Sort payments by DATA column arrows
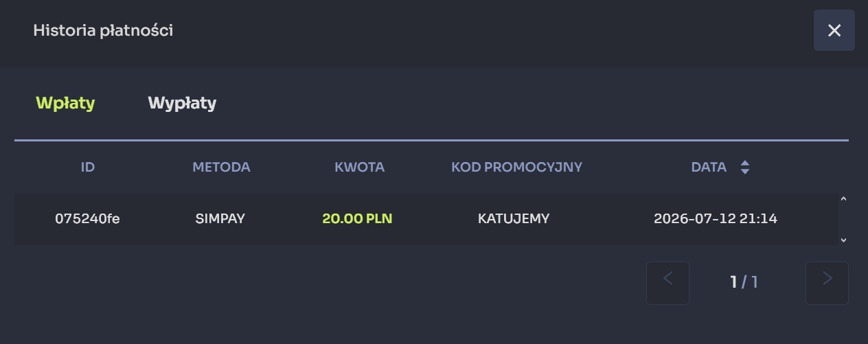 click(x=745, y=167)
